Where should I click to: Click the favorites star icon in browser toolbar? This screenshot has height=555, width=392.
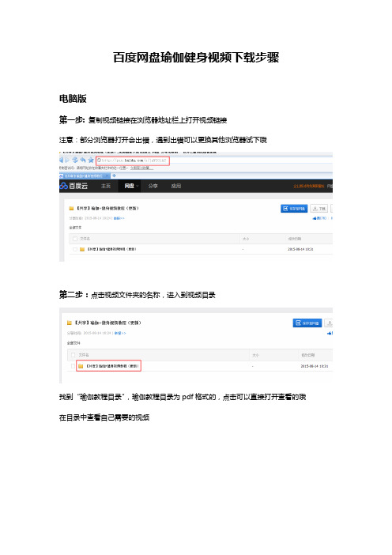(x=91, y=160)
